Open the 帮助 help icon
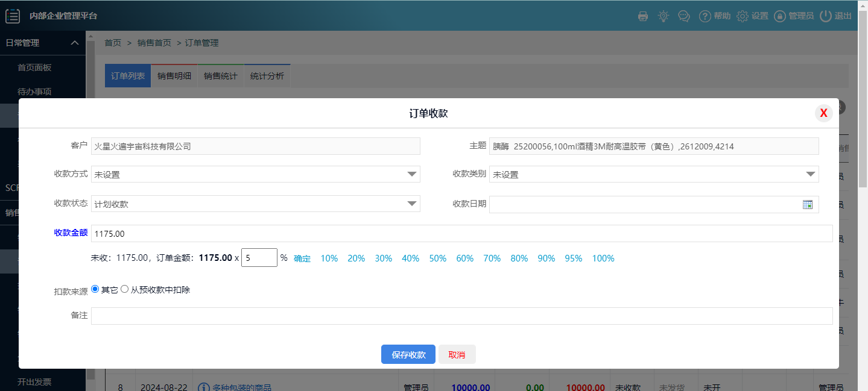Viewport: 868px width, 391px height. pyautogui.click(x=705, y=16)
